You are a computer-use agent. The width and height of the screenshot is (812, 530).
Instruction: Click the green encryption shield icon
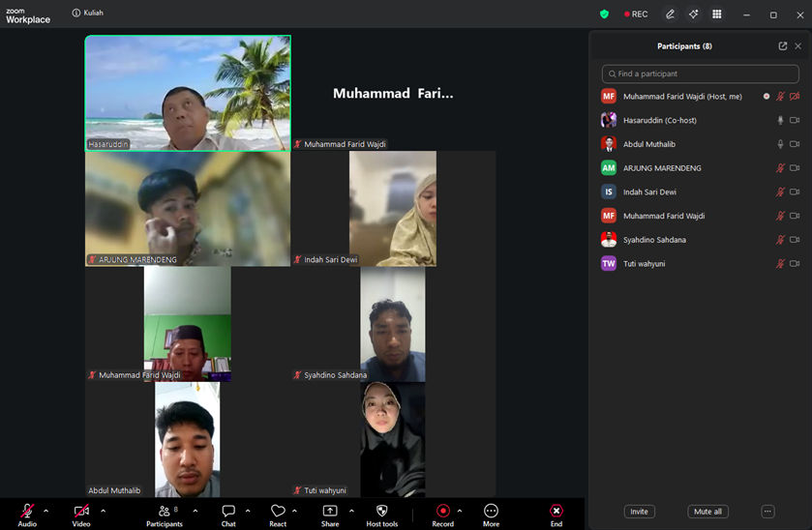(x=604, y=14)
